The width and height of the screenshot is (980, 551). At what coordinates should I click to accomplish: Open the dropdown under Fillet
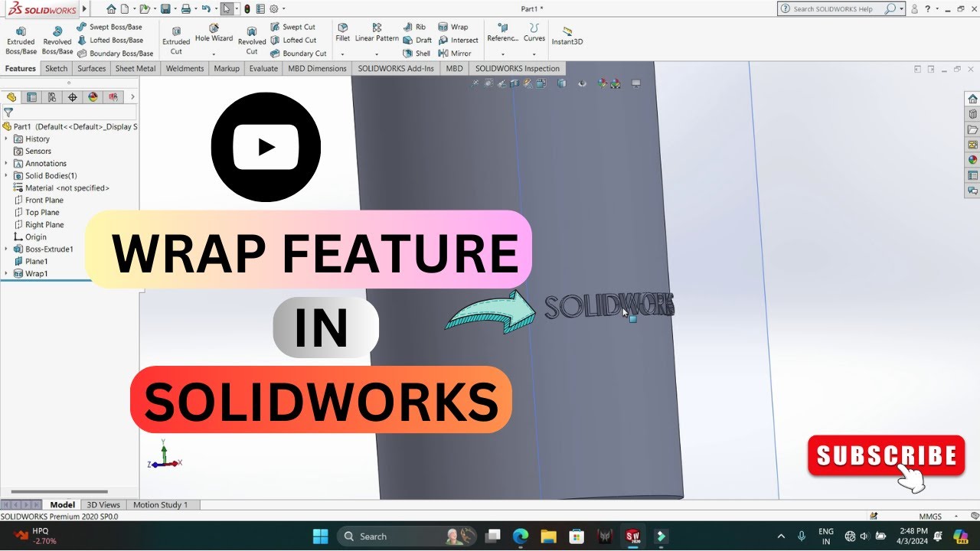[x=342, y=54]
